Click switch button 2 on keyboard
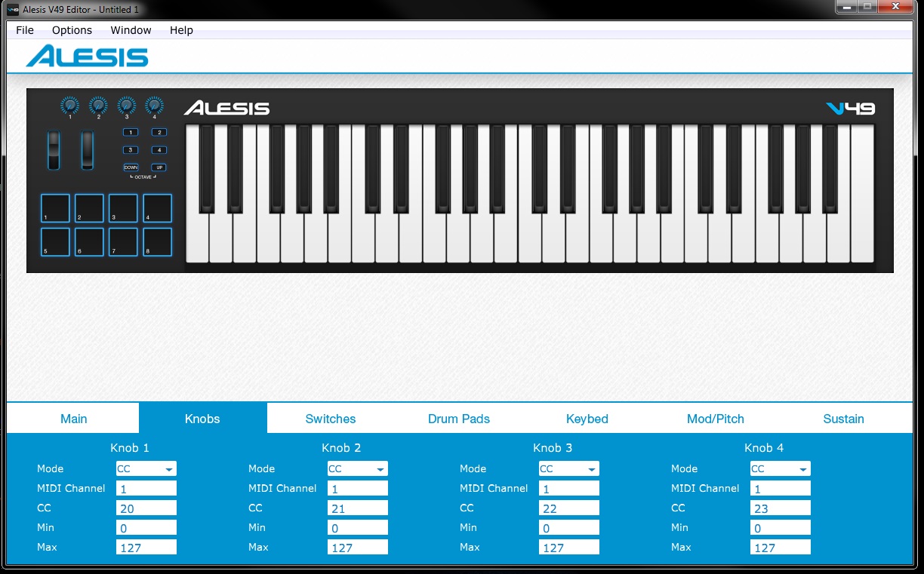 [159, 132]
